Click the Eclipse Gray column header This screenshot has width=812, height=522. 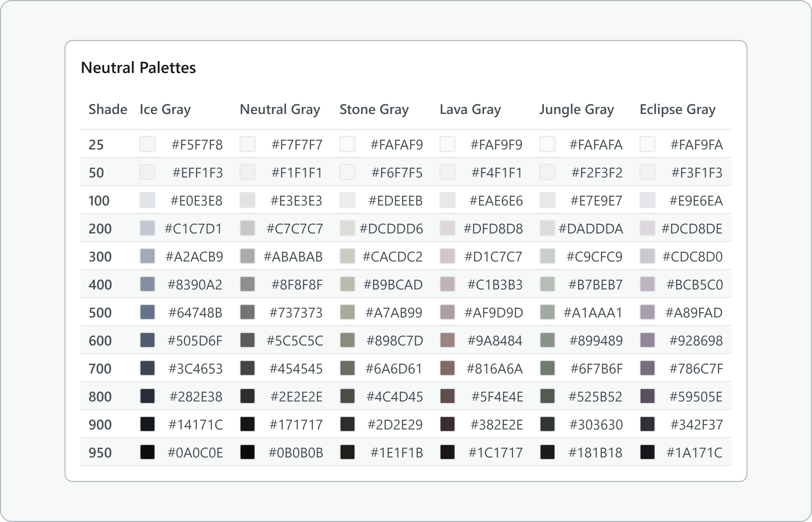tap(678, 110)
